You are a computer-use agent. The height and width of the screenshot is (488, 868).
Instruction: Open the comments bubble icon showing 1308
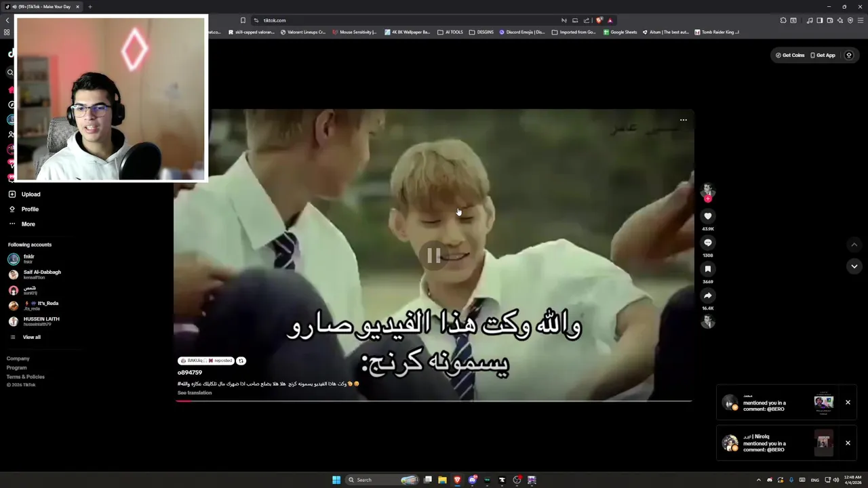(708, 243)
